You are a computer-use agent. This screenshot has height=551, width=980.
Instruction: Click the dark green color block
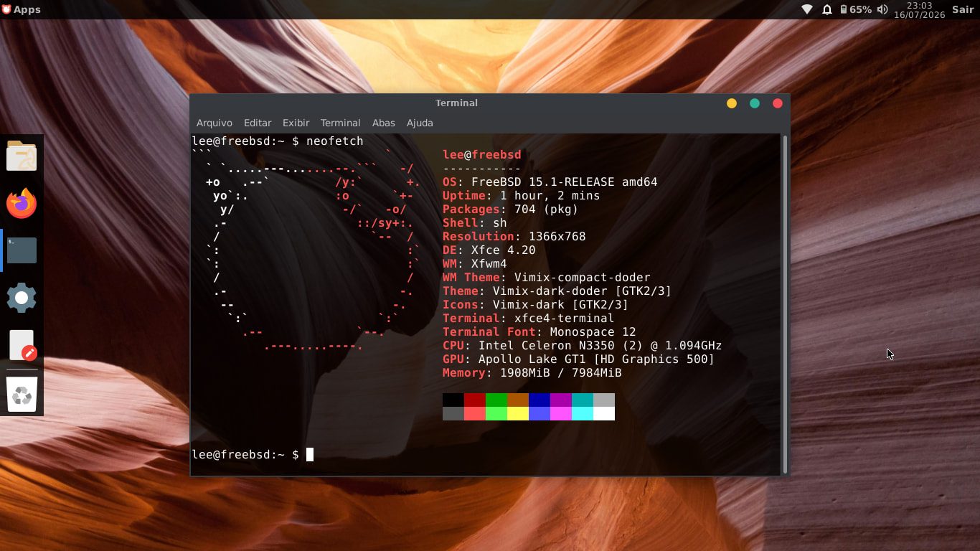(x=496, y=400)
